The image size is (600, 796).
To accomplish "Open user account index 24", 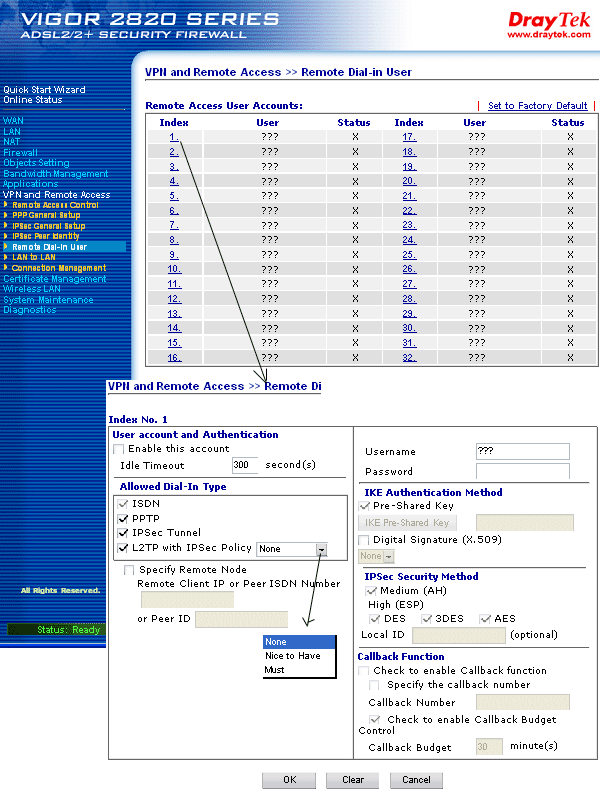I will coord(409,240).
